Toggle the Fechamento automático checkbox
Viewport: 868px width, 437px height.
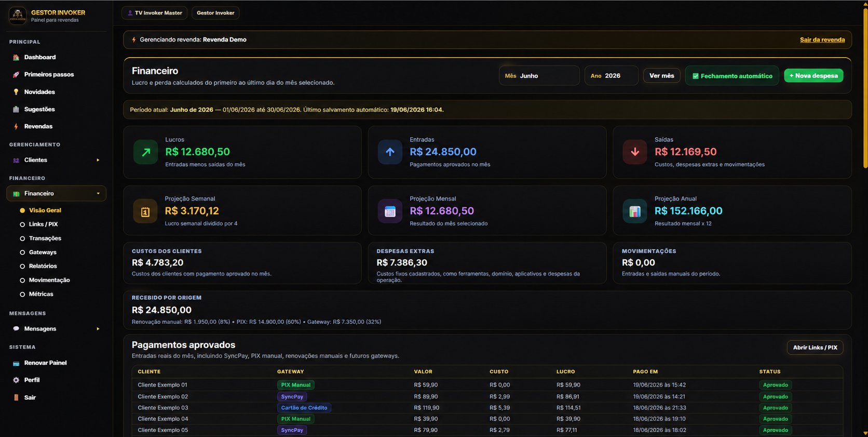(696, 76)
